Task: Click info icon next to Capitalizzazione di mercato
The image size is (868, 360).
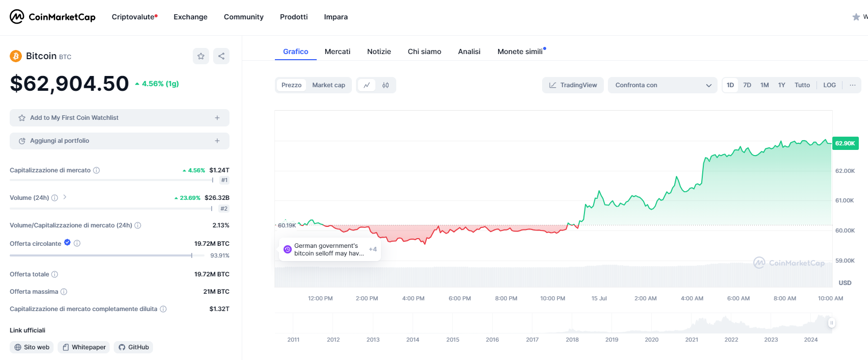Action: [96, 170]
